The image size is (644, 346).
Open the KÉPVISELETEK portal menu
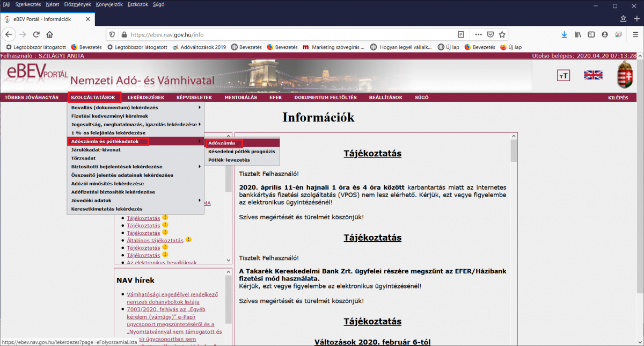[194, 97]
